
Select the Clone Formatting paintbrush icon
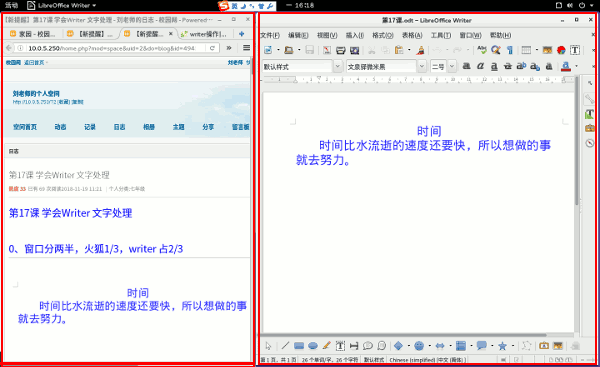pos(421,50)
